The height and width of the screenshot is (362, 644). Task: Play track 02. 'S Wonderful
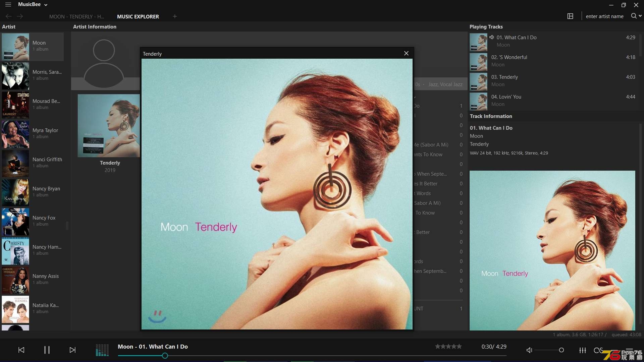(x=553, y=61)
